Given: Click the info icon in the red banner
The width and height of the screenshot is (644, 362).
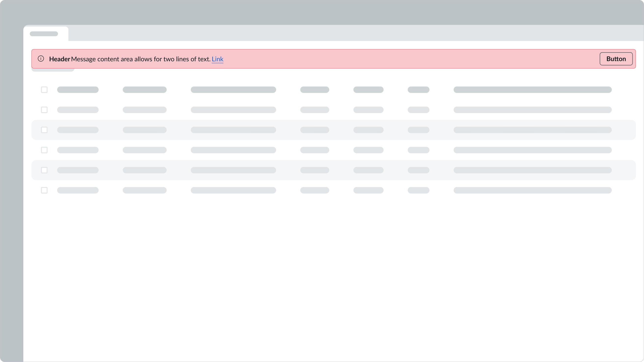Looking at the screenshot, I should point(41,59).
